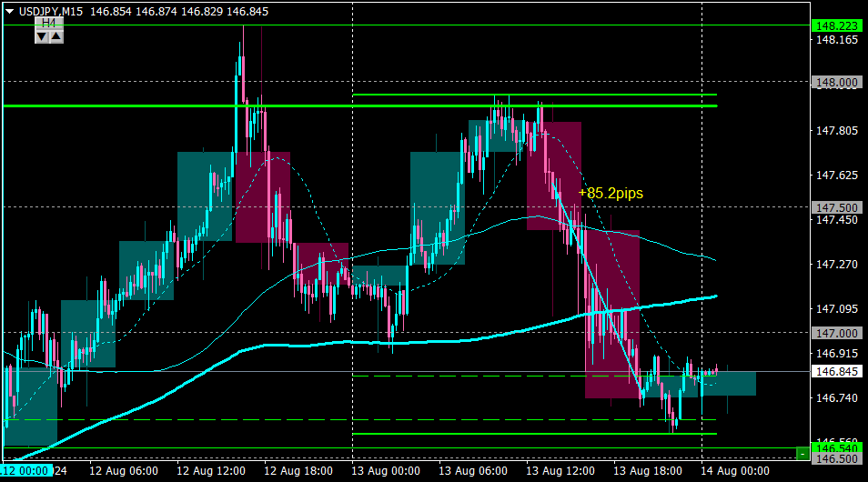The height and width of the screenshot is (482, 868).
Task: Click the 14 Aug 00:00 time label
Action: click(735, 471)
